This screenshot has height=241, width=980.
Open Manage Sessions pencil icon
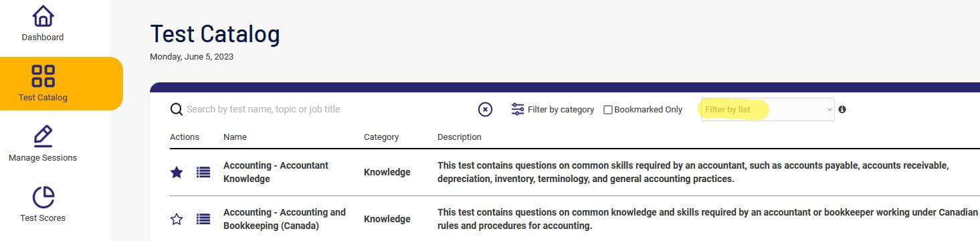(43, 136)
